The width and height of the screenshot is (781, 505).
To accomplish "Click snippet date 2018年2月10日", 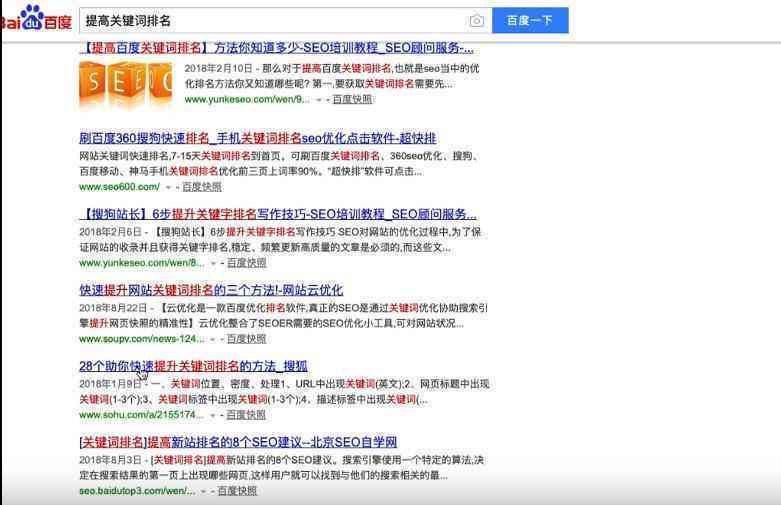I will click(218, 68).
